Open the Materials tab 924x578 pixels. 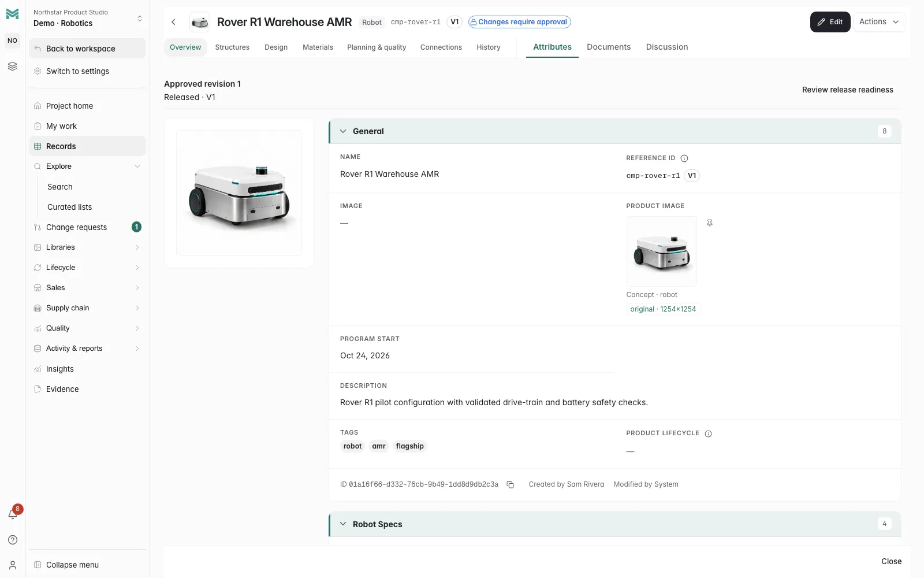pyautogui.click(x=318, y=47)
